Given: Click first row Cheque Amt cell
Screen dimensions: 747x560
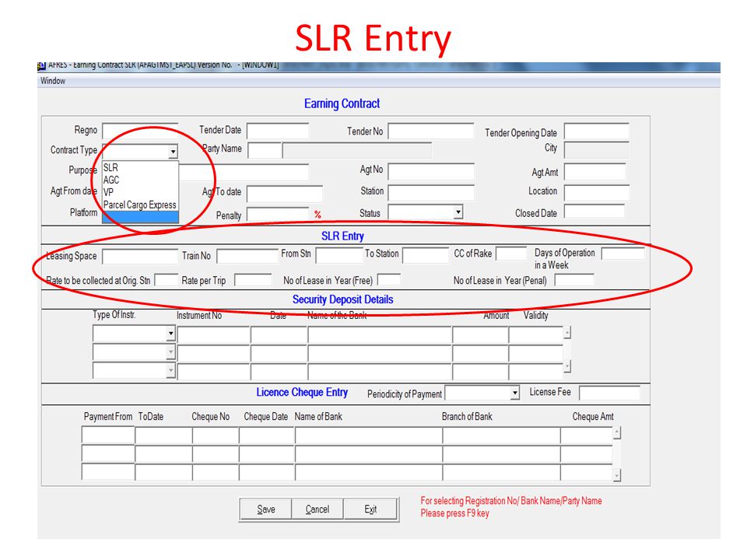Looking at the screenshot, I should [587, 436].
